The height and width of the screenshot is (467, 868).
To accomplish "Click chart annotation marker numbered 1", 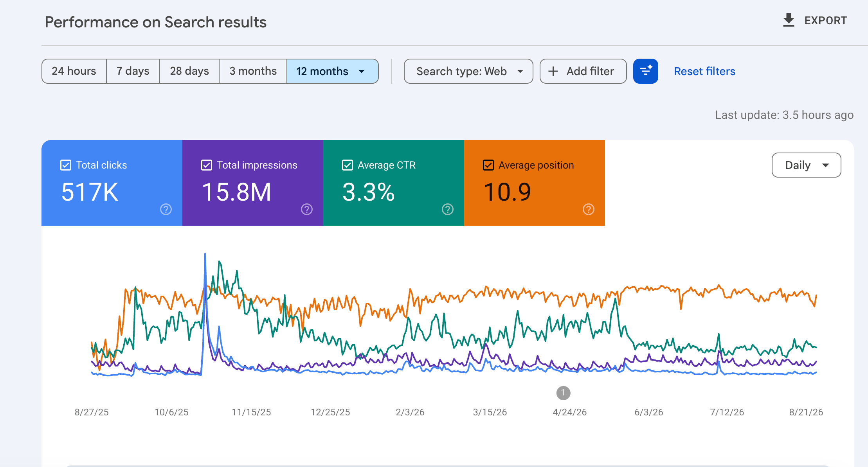I will pyautogui.click(x=563, y=393).
